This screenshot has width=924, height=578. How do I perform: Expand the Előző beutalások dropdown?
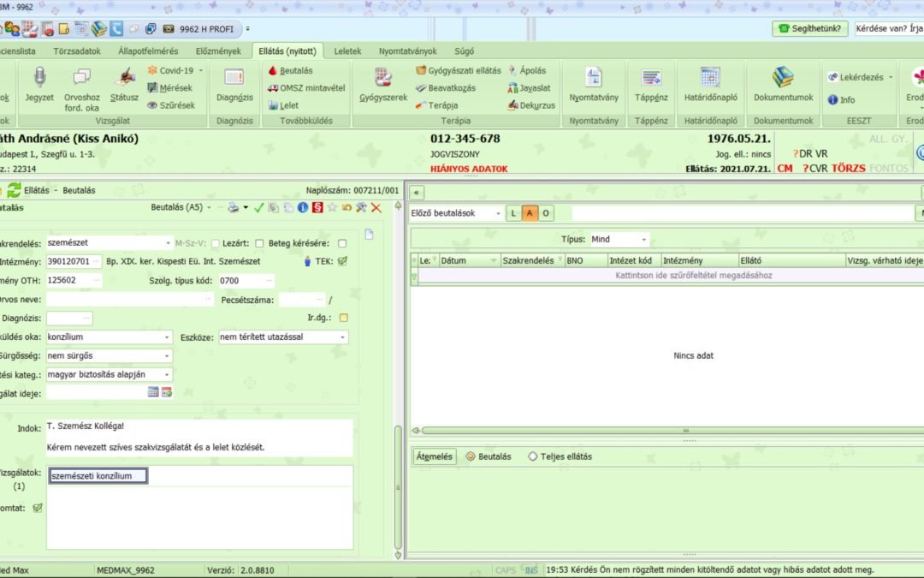coord(497,213)
